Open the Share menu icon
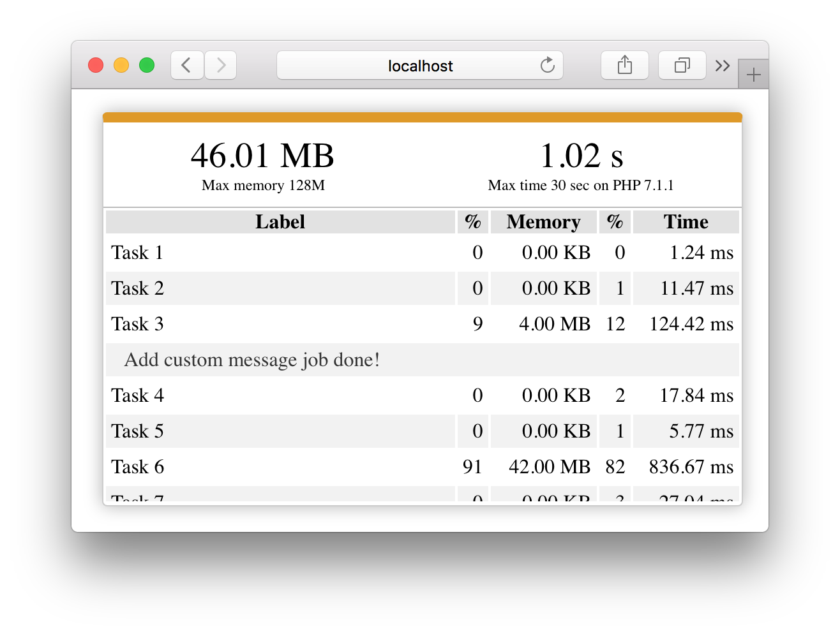840x634 pixels. [x=625, y=65]
